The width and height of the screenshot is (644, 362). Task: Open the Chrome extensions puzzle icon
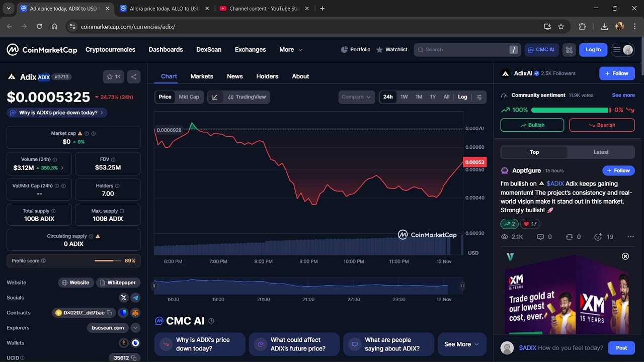coord(582,27)
